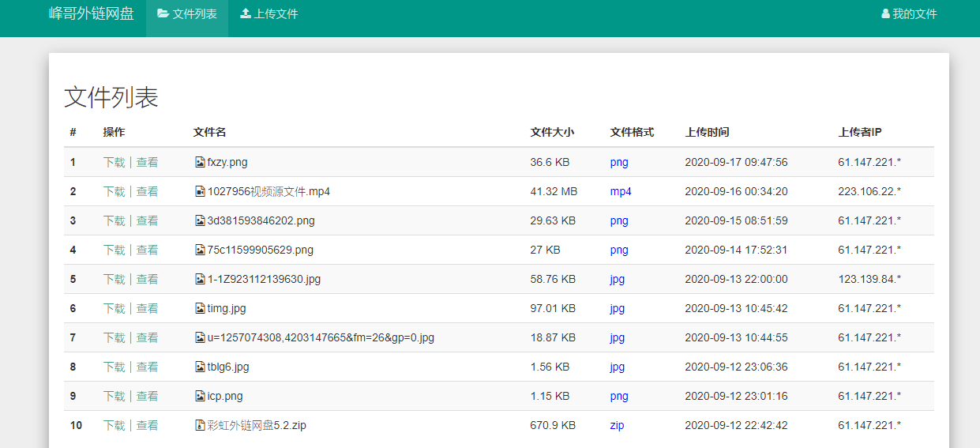
Task: Download icp.png
Action: point(114,396)
